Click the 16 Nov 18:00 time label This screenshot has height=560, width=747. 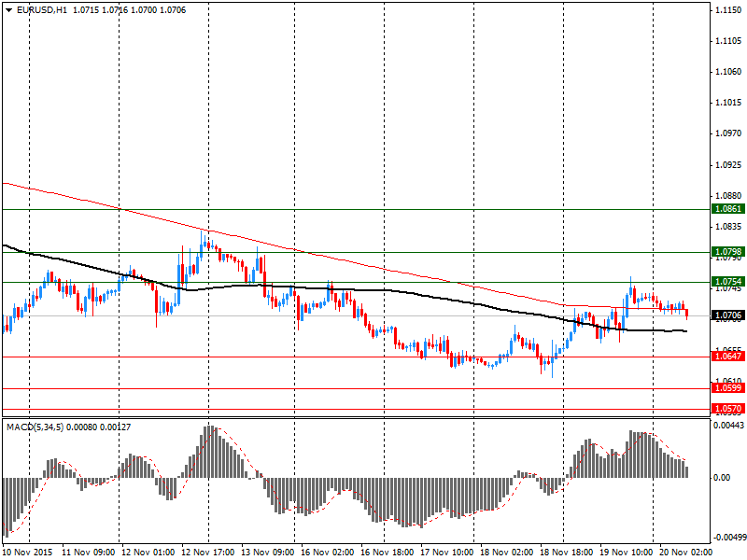[388, 553]
